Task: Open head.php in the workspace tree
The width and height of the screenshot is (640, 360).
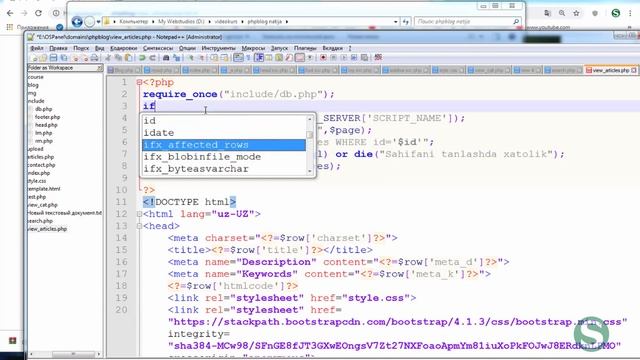Action: pos(46,125)
